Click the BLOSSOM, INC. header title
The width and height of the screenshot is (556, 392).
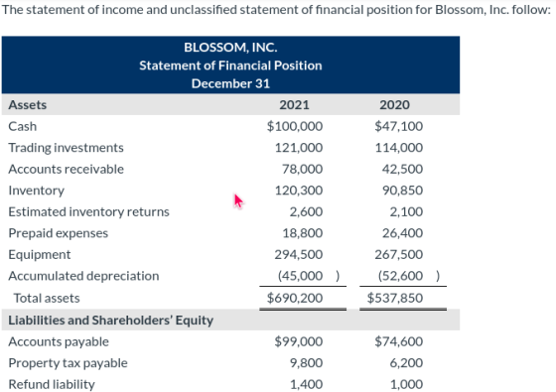pyautogui.click(x=230, y=48)
